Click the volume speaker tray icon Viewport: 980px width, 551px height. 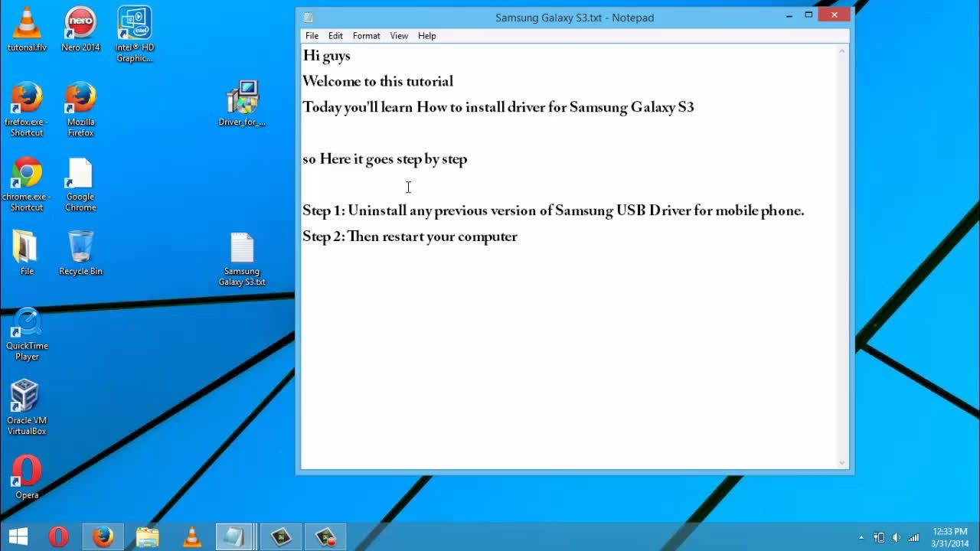896,538
